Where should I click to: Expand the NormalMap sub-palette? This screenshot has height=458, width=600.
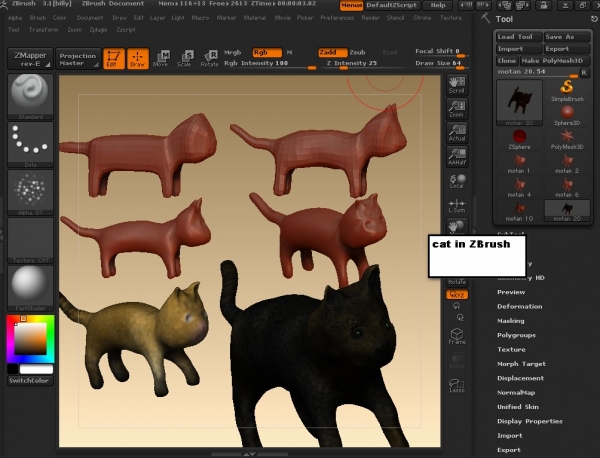click(516, 393)
